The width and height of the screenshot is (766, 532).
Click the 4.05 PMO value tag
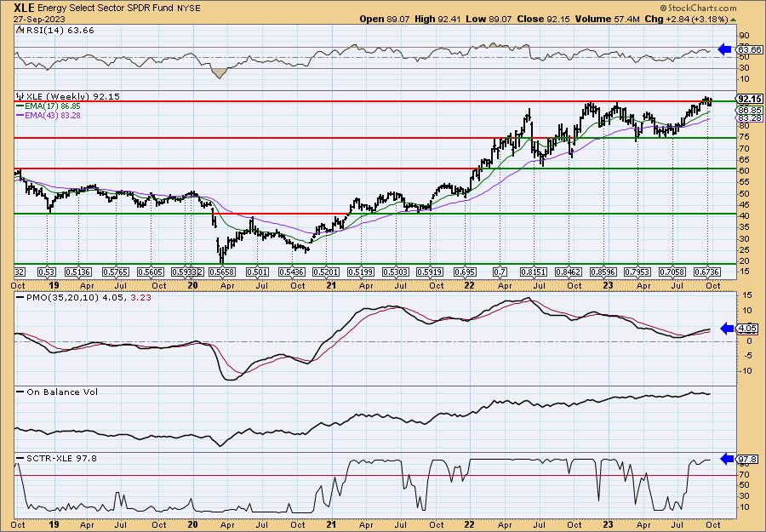(748, 329)
